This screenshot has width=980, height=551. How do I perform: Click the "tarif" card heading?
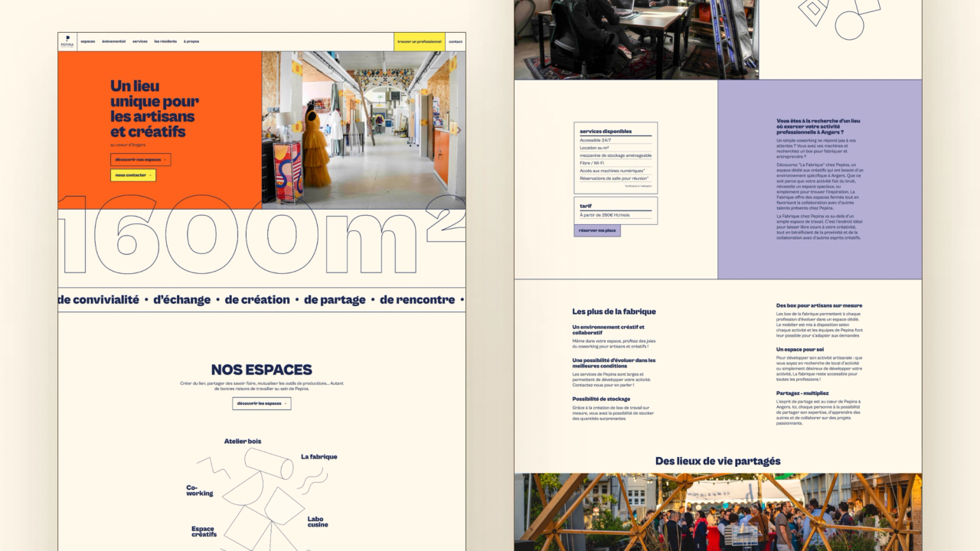[586, 206]
